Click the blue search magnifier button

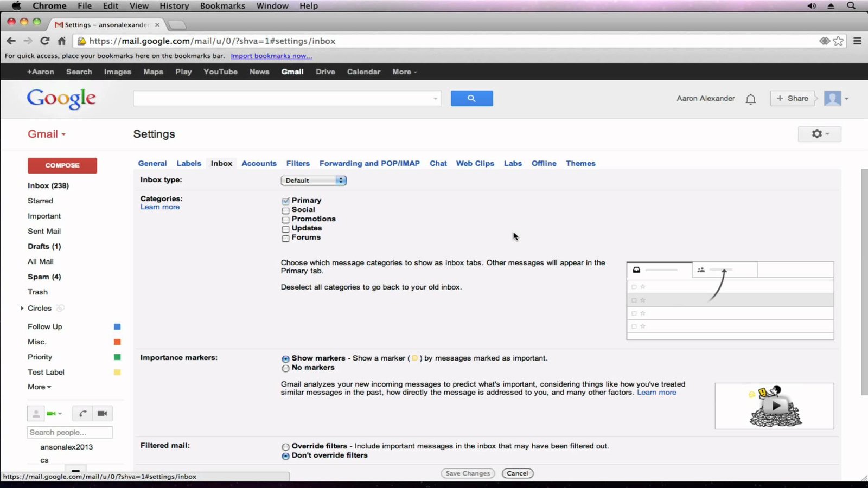click(471, 98)
